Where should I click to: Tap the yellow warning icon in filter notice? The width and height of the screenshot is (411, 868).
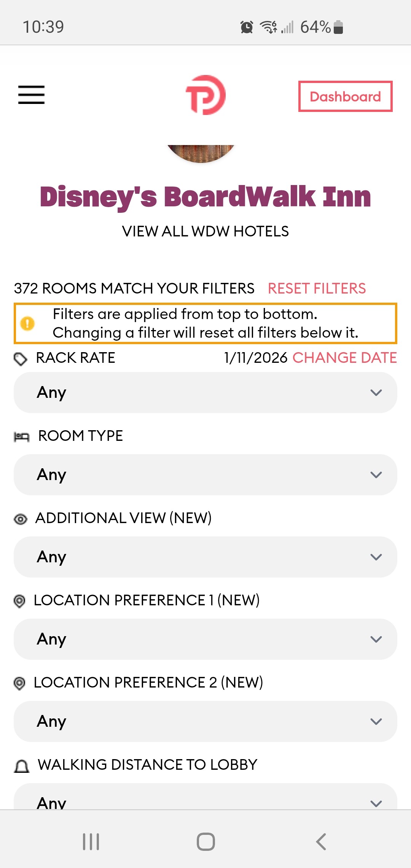pos(27,324)
